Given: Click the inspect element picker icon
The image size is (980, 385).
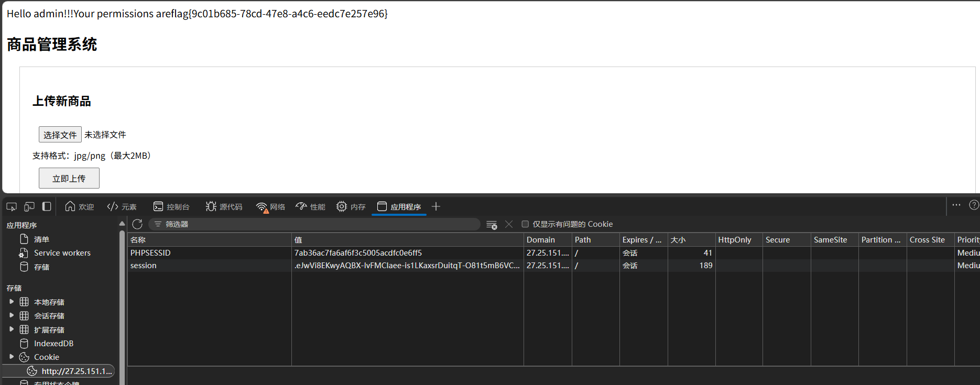Looking at the screenshot, I should pyautogui.click(x=12, y=206).
